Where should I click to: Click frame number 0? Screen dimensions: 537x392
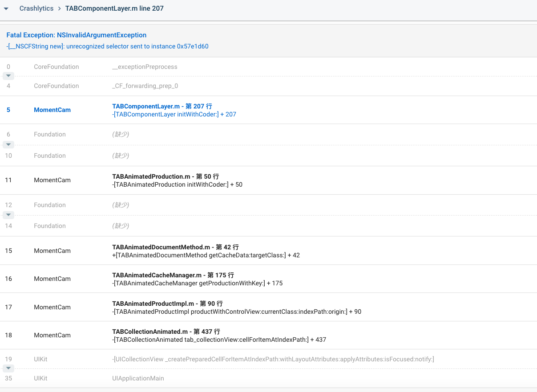point(8,67)
